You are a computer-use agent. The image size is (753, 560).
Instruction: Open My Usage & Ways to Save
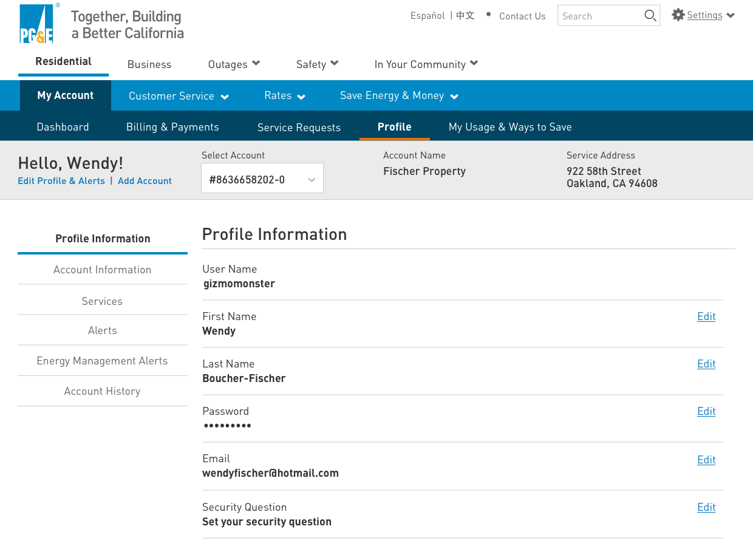click(x=510, y=127)
